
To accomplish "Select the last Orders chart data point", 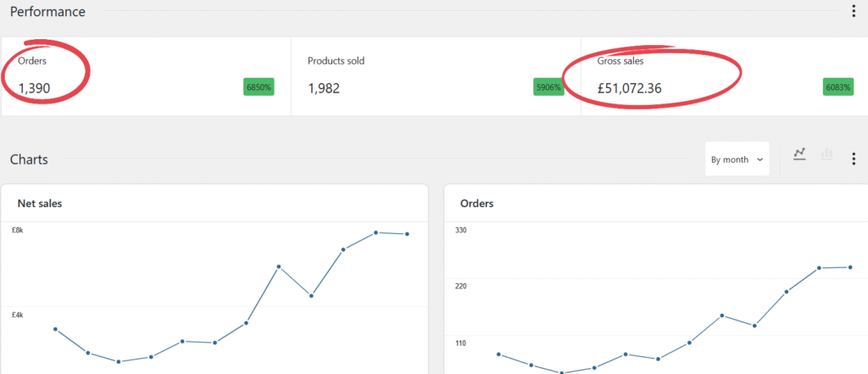I will click(x=850, y=267).
